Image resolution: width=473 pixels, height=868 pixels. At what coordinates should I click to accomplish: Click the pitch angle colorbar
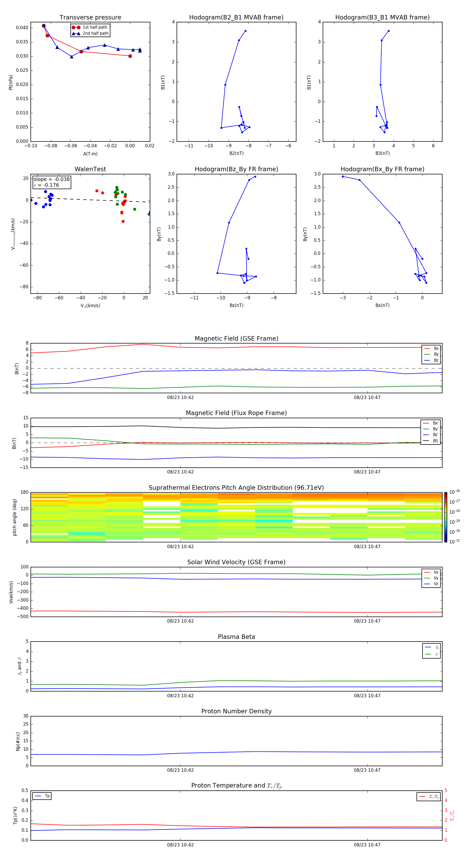(446, 517)
